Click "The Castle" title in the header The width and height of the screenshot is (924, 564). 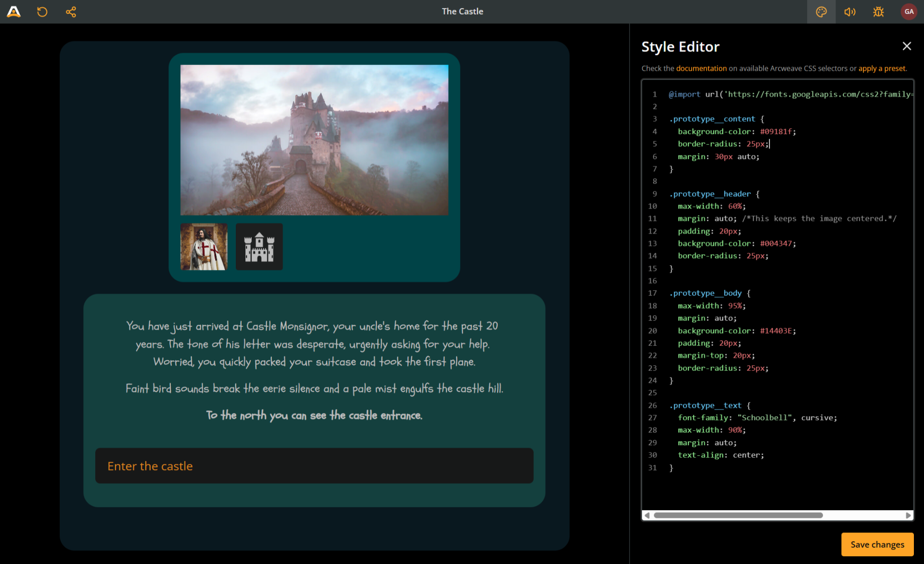coord(462,11)
